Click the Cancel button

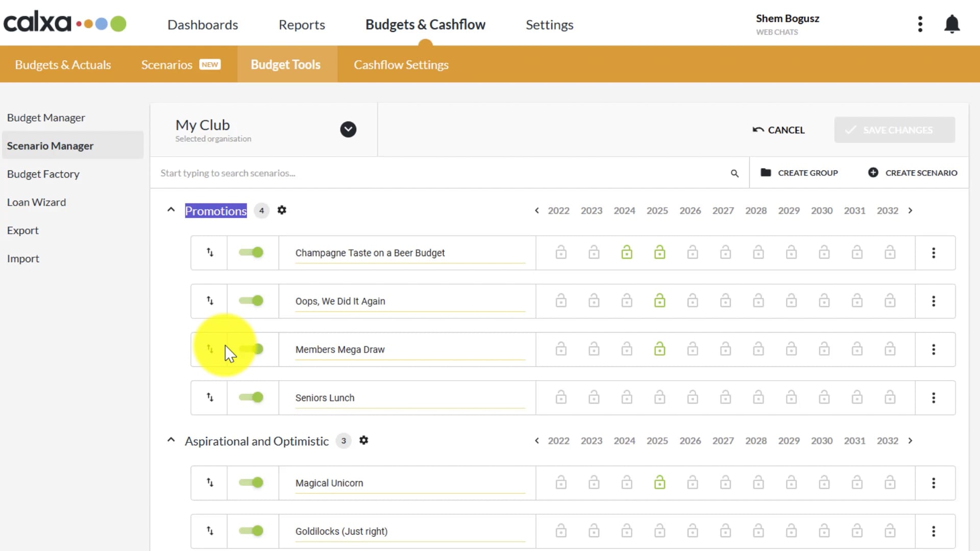click(778, 130)
